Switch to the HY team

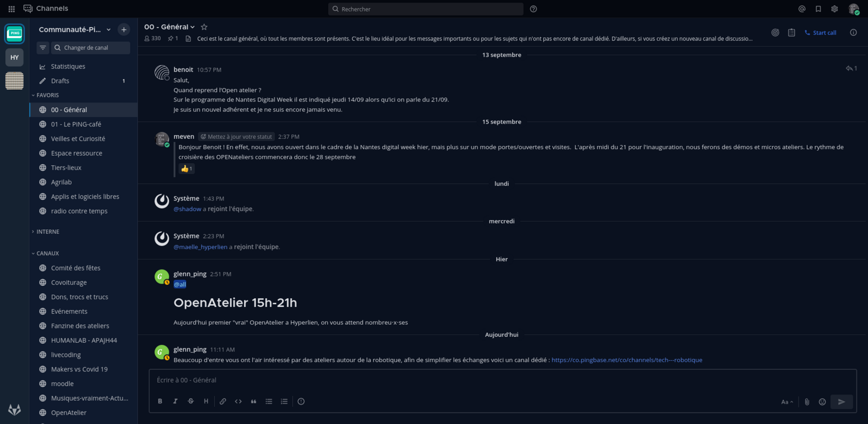[15, 57]
